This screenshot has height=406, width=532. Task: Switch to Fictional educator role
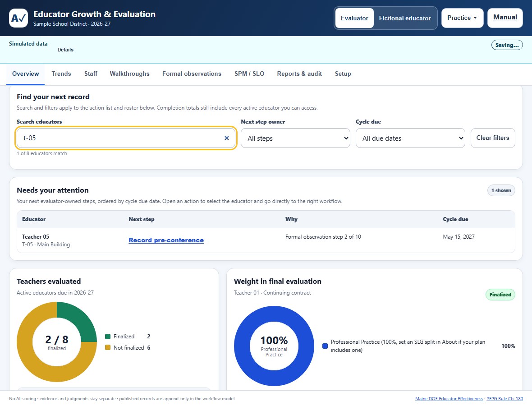pos(405,18)
